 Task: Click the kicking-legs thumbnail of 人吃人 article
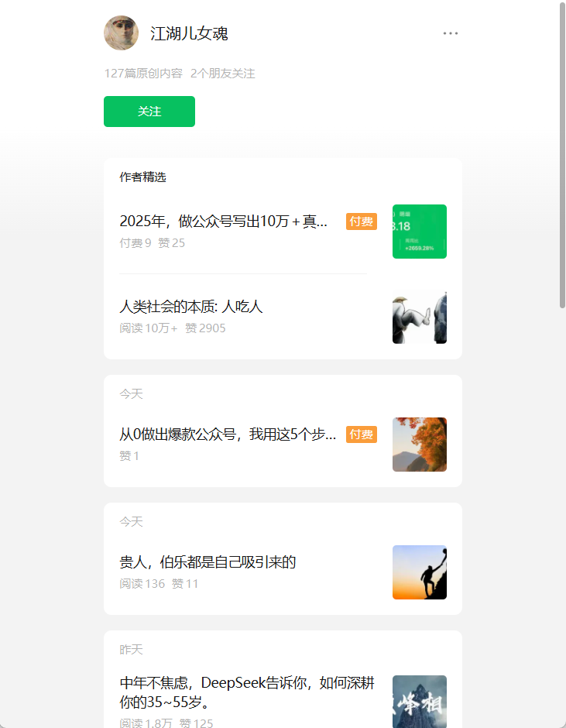point(420,317)
